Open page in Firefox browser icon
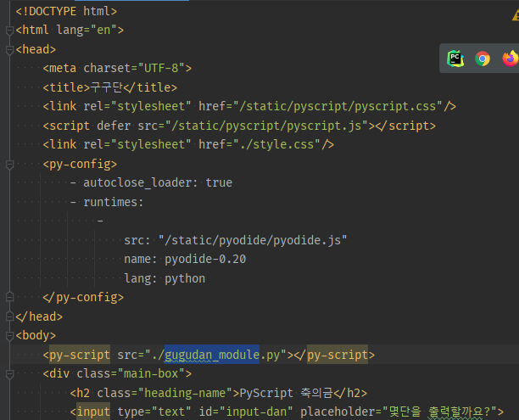This screenshot has width=519, height=420. pos(511,59)
